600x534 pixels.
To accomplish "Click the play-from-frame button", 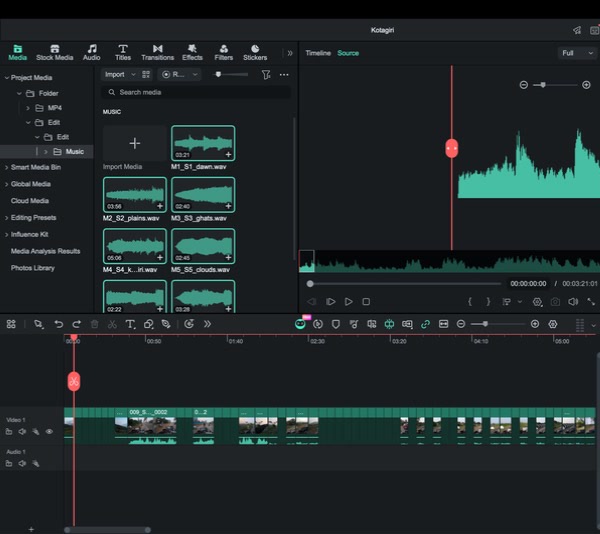I will point(331,302).
